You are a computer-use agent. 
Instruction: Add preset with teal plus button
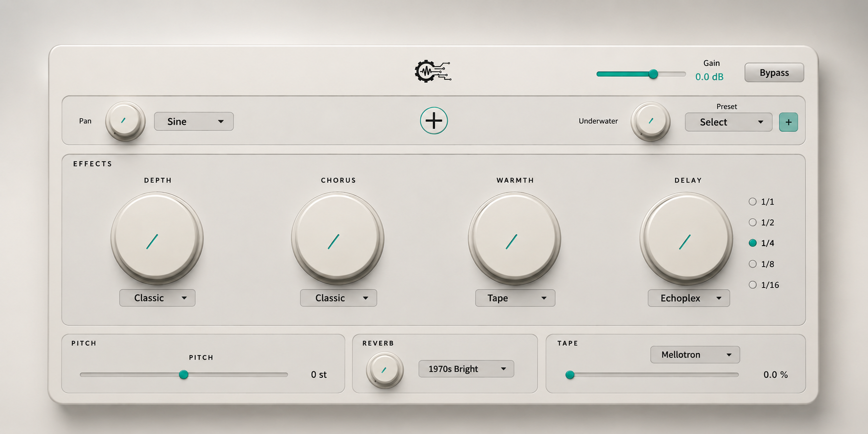(x=788, y=122)
